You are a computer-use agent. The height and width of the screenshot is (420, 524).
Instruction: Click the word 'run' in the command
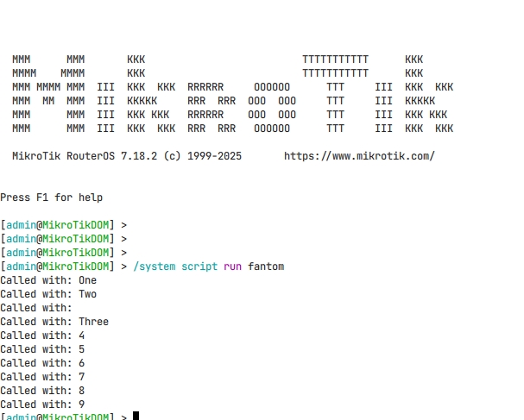pyautogui.click(x=232, y=267)
